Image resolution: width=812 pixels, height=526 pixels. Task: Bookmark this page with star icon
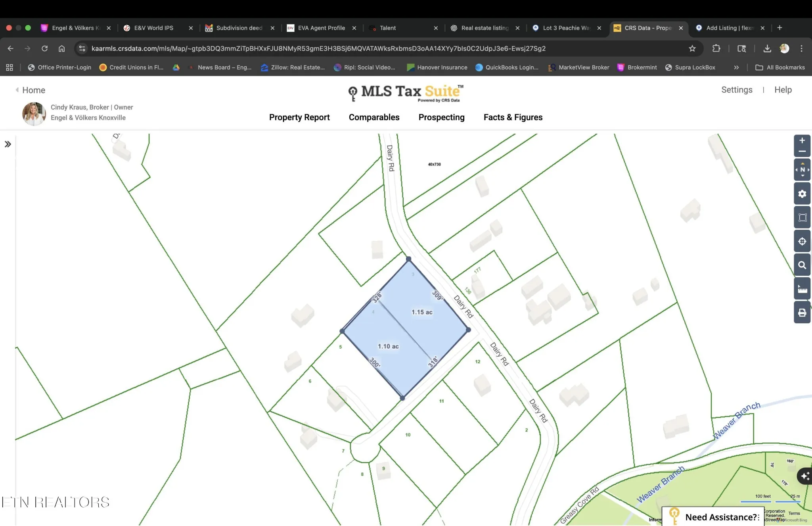coord(692,48)
